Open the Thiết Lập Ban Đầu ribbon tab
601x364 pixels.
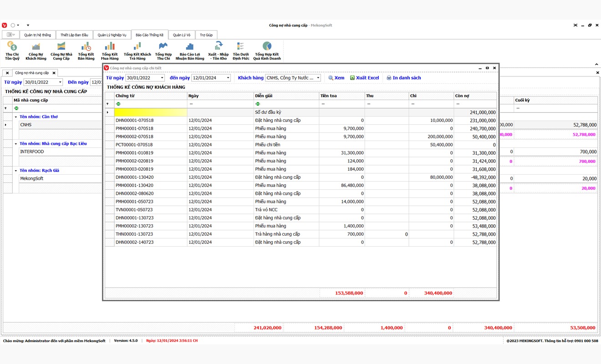(x=74, y=35)
